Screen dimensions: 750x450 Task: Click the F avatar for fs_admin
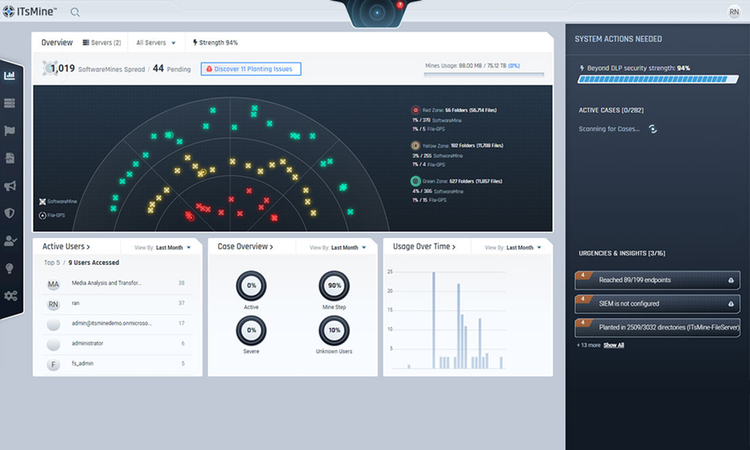pyautogui.click(x=53, y=364)
